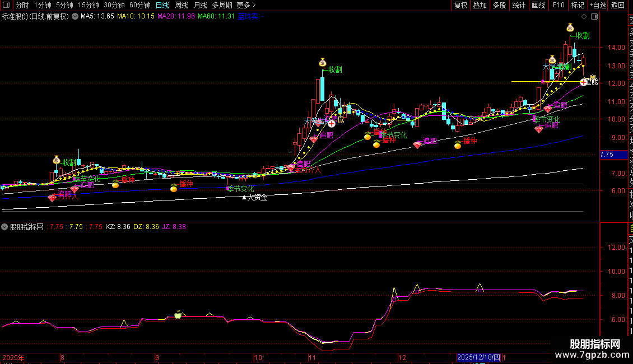
Task: Click the red plus circle near 老鼠 label
Action: [332, 124]
